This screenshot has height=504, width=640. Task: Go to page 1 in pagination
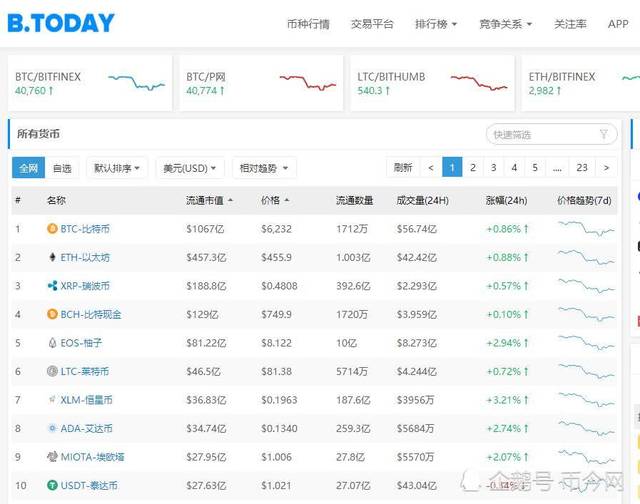[452, 167]
